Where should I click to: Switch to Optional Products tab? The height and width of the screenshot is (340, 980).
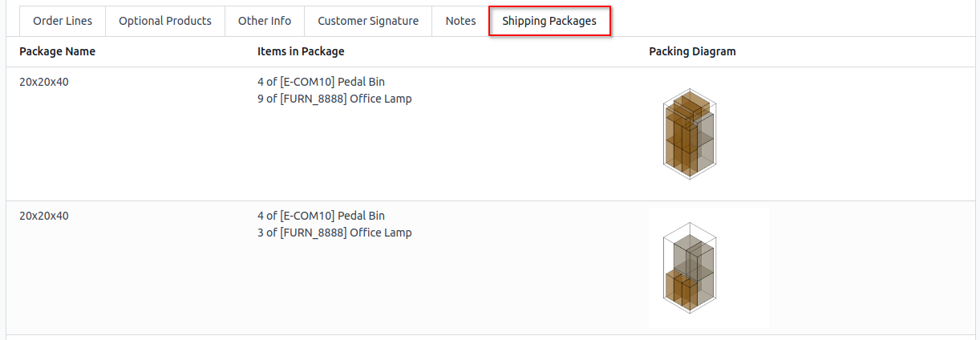pyautogui.click(x=165, y=21)
